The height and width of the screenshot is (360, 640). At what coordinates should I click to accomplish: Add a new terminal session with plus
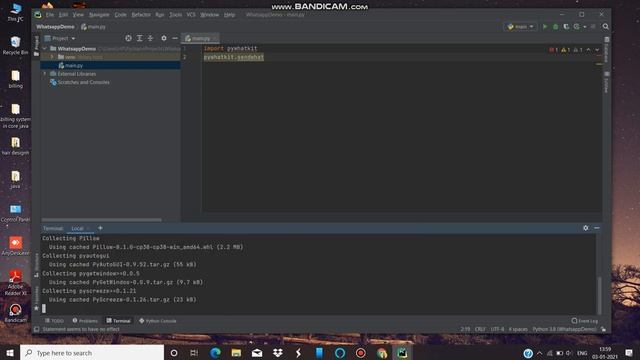coord(100,228)
